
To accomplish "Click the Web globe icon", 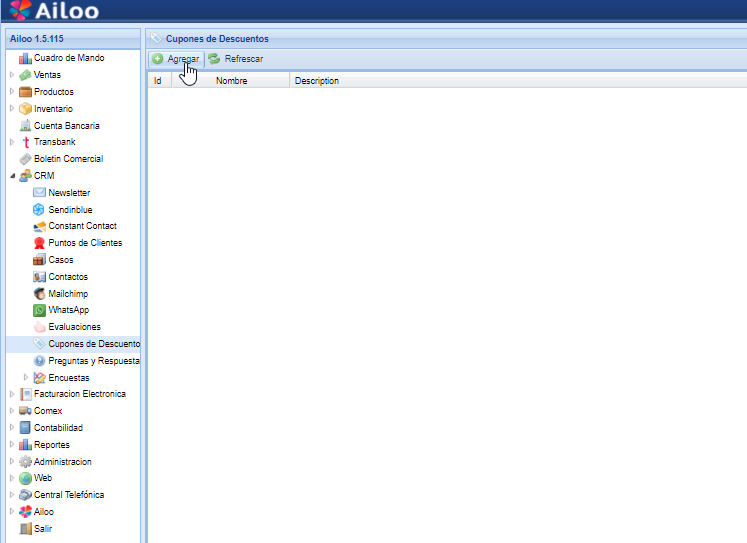I will coord(25,478).
